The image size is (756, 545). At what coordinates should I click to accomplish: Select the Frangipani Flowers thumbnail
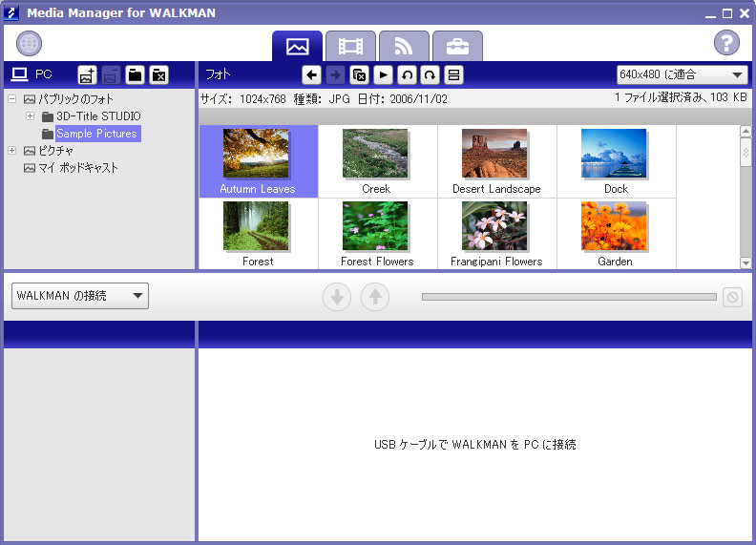click(497, 234)
